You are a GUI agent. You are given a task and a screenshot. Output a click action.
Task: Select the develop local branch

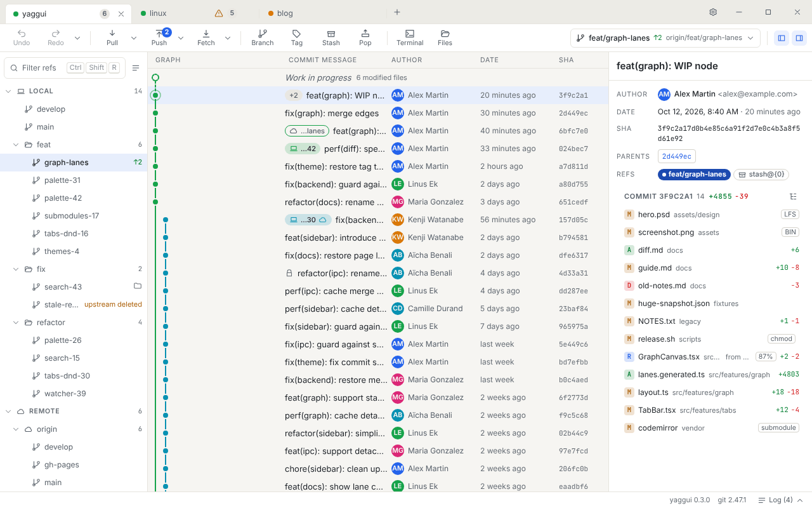tap(74, 109)
